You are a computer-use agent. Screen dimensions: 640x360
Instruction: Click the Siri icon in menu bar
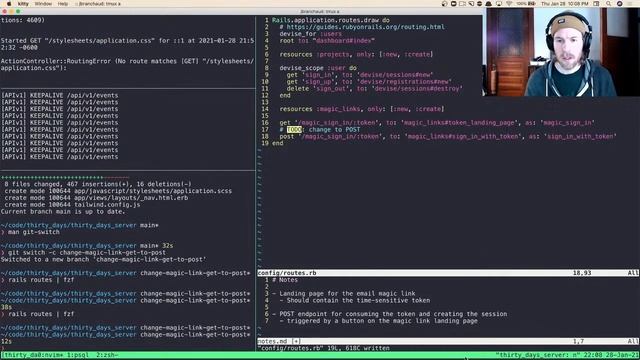click(619, 4)
